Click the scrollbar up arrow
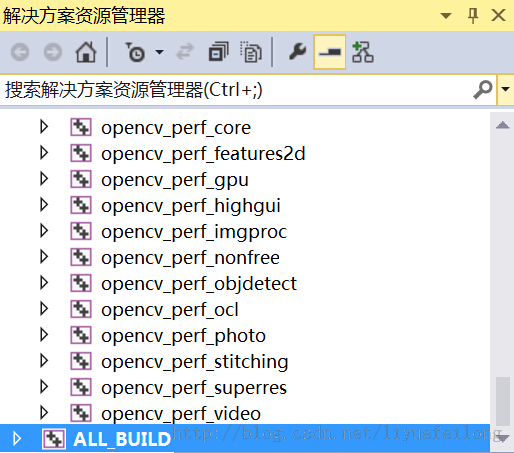Viewport: 514px width, 453px height. point(502,125)
